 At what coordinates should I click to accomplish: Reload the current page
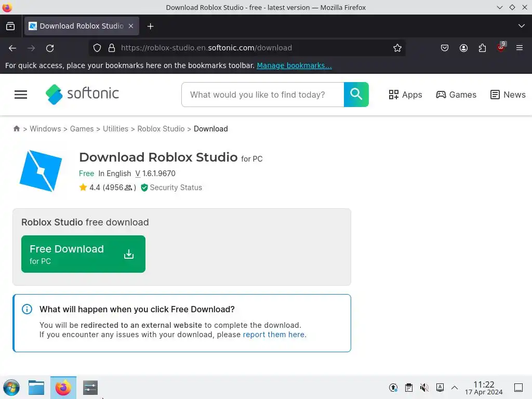(50, 48)
